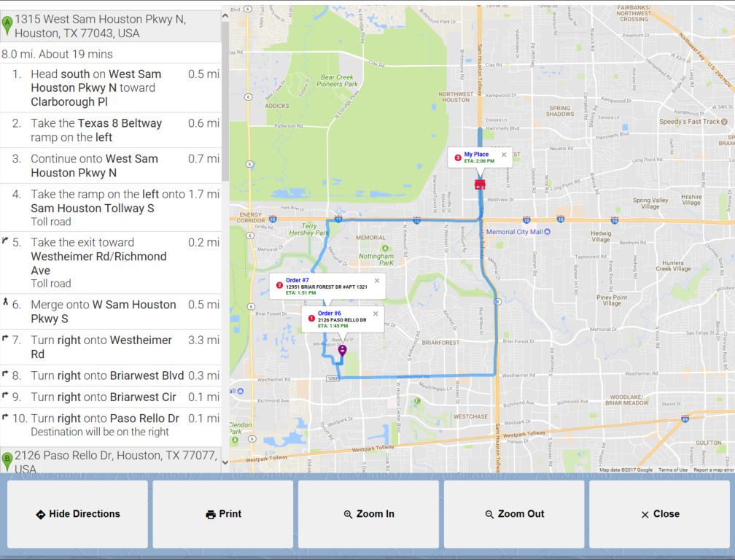This screenshot has height=560, width=735.
Task: Print the directions with the Print button
Action: (x=223, y=514)
